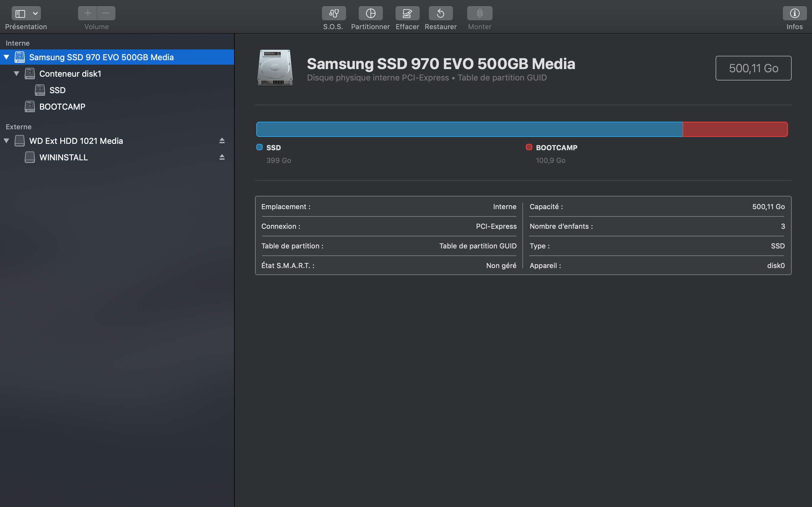Screen dimensions: 812x507
Task: Select the BOOTCAMP volume in sidebar
Action: coord(62,107)
